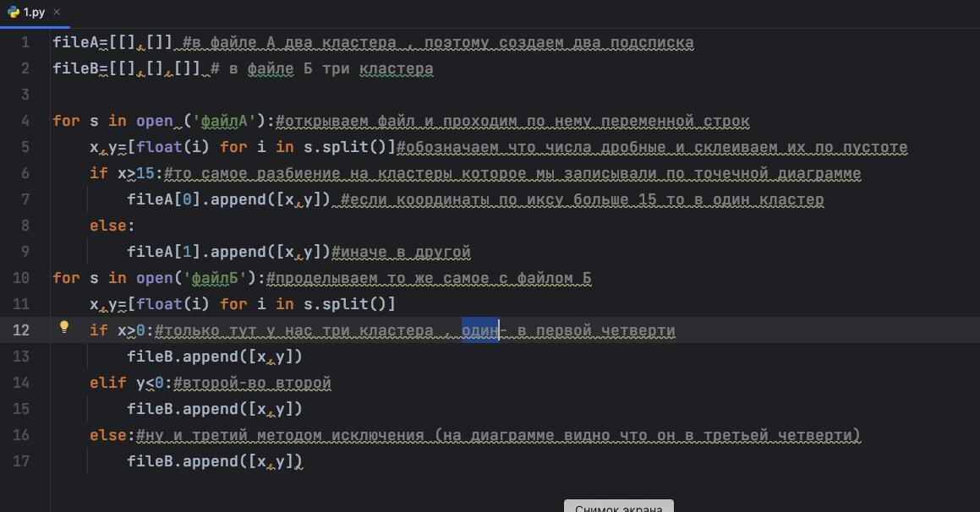
Task: Click line number 12 in the gutter
Action: [21, 330]
